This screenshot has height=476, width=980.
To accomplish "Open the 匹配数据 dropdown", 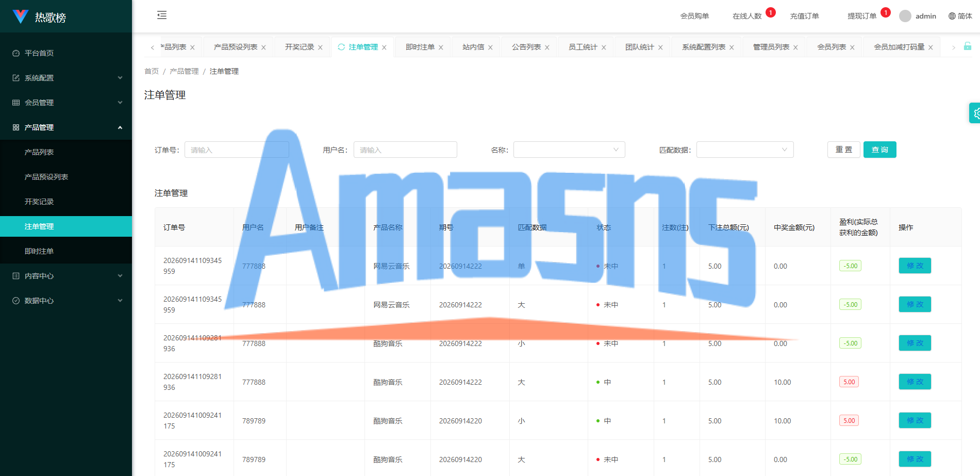I will pos(745,150).
